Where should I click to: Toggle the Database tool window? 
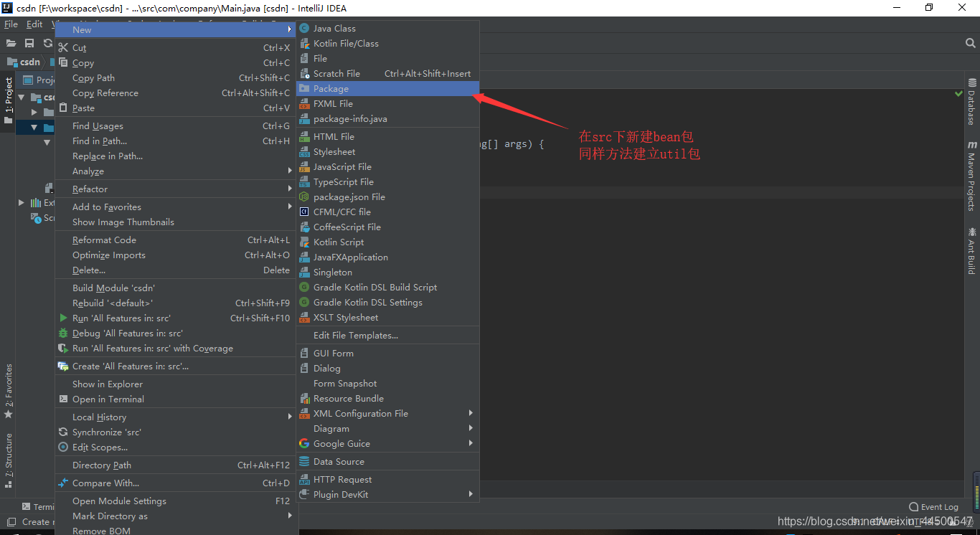click(972, 101)
